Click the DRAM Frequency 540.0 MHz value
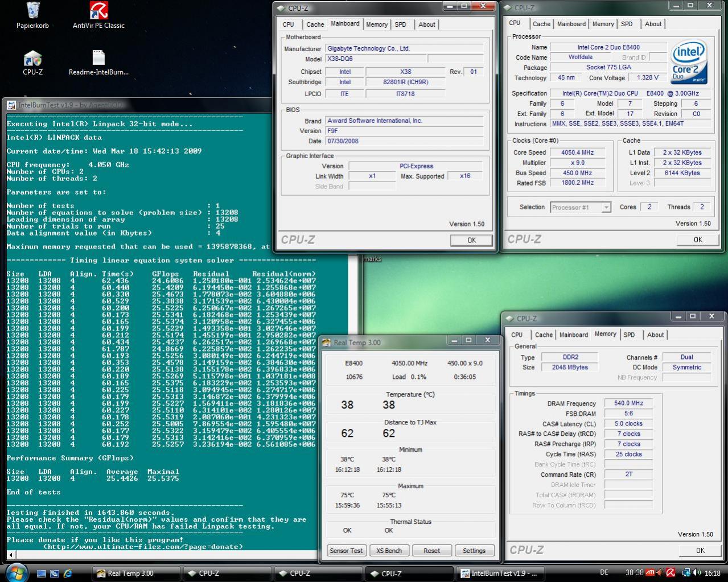 coord(628,403)
